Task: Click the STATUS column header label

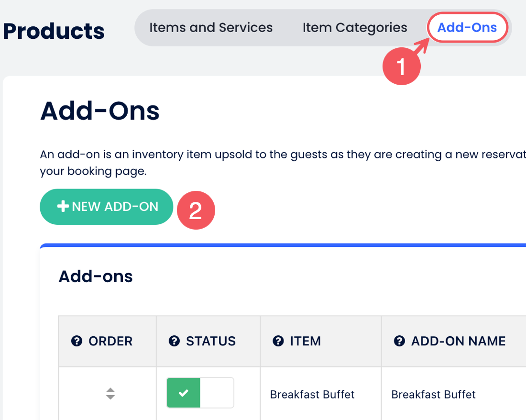Action: [x=211, y=341]
